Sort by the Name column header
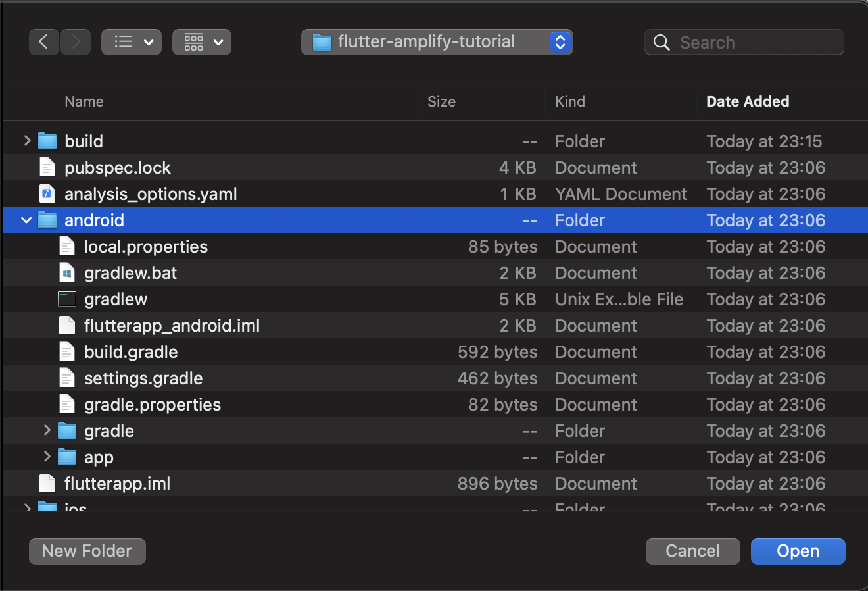 coord(84,101)
